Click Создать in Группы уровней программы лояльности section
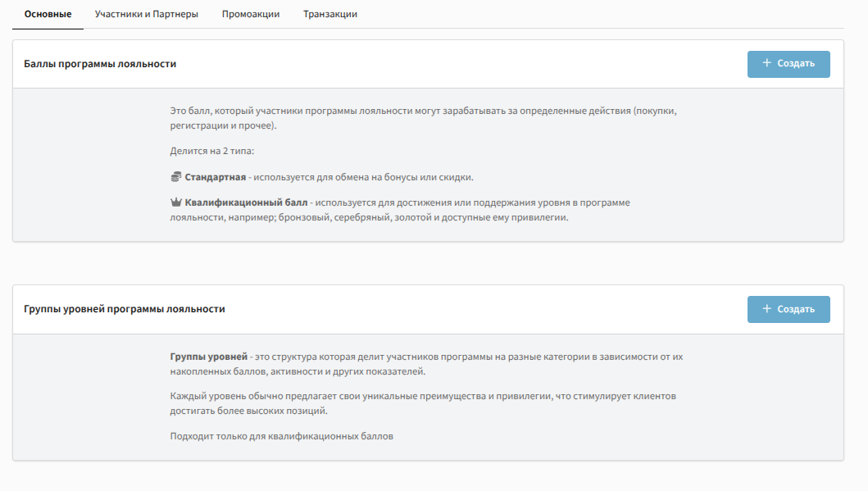Image resolution: width=868 pixels, height=491 pixels. [788, 309]
